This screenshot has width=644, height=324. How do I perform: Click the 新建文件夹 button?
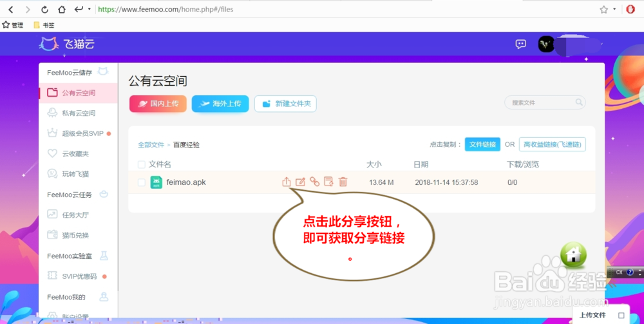(x=285, y=104)
